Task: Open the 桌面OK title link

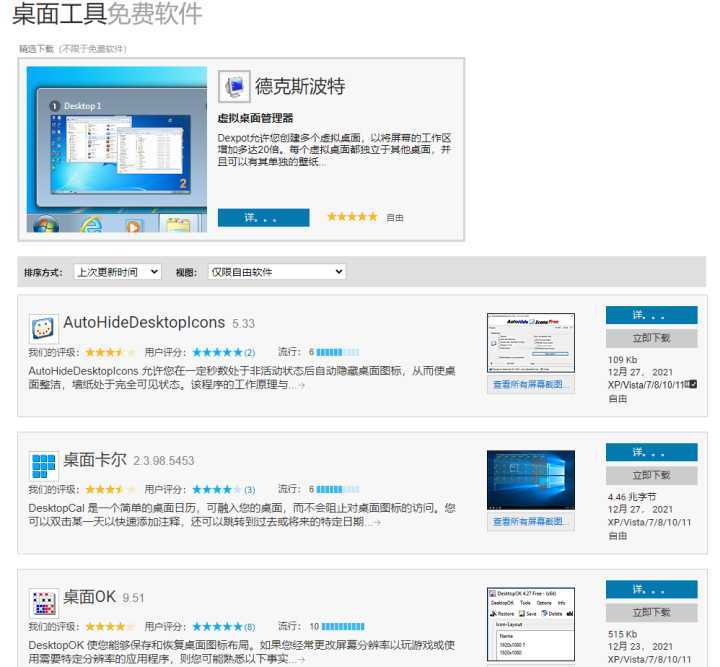Action: click(90, 597)
